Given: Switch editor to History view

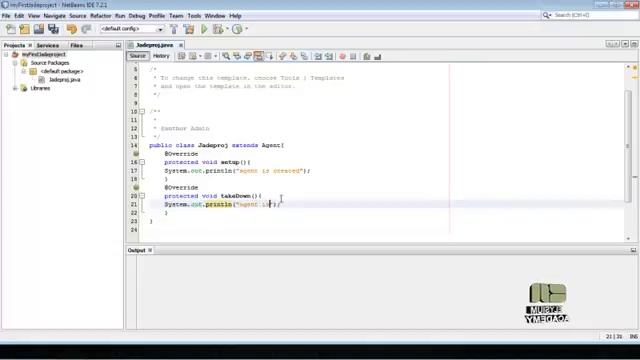Looking at the screenshot, I should click(161, 56).
